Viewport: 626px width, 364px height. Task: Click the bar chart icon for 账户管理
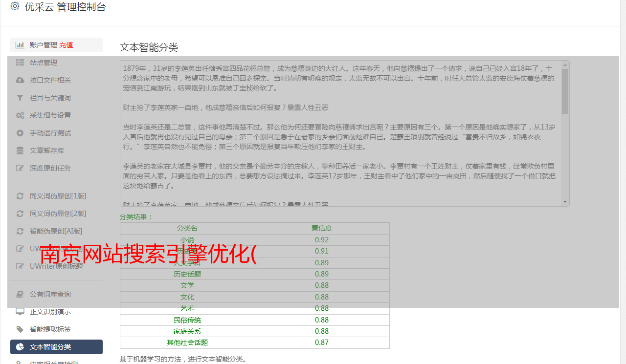click(20, 45)
